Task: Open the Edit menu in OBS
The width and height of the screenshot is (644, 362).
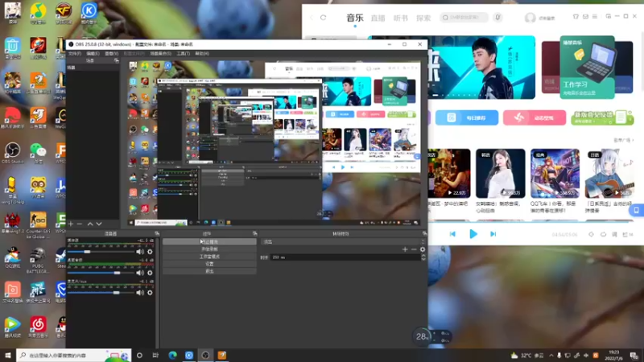Action: tap(93, 53)
